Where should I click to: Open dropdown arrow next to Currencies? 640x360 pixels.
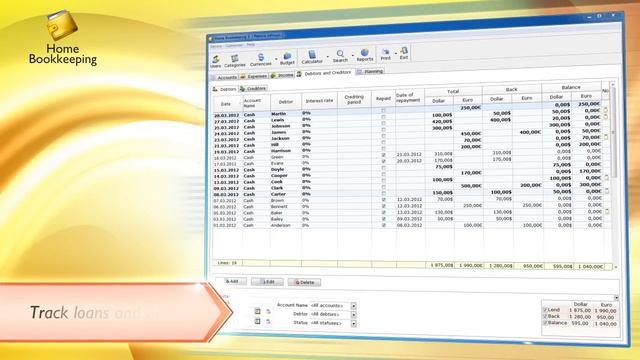(x=276, y=60)
